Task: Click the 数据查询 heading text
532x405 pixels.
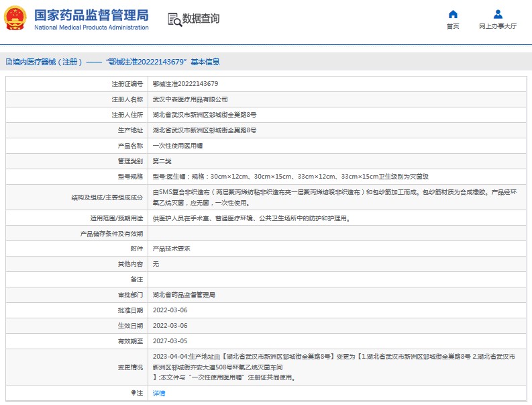Action: (201, 19)
